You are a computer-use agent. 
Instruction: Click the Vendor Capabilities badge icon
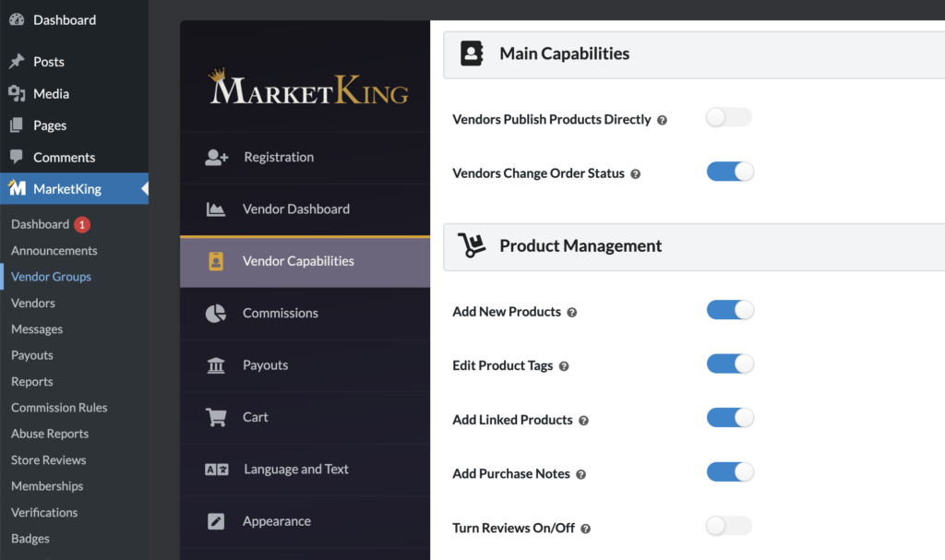[216, 261]
